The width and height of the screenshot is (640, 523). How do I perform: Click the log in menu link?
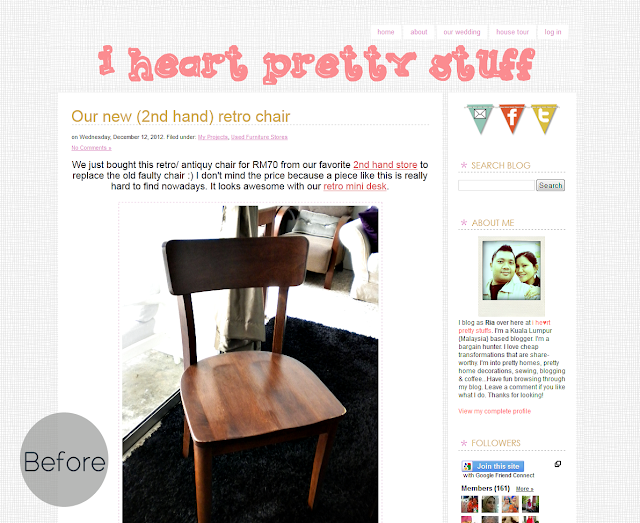click(x=553, y=32)
